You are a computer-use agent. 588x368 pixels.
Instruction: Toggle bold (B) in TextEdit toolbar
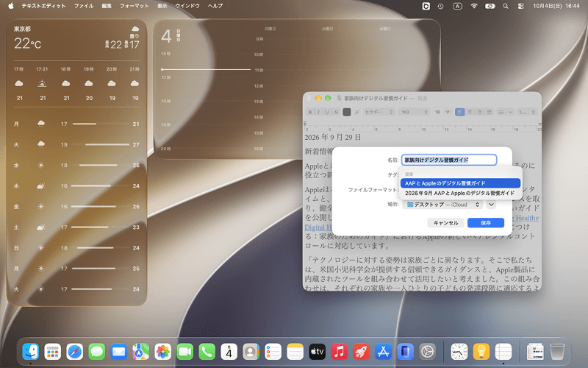tap(310, 112)
